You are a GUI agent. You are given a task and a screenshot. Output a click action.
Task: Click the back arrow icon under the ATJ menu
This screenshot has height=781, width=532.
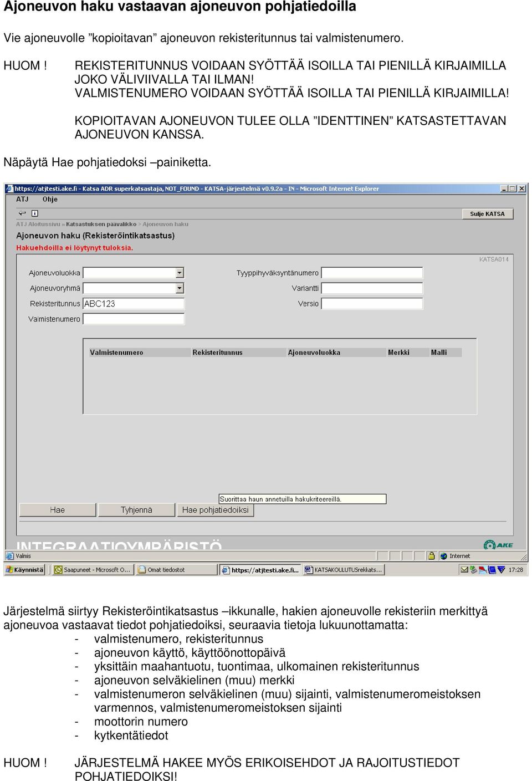[x=22, y=213]
